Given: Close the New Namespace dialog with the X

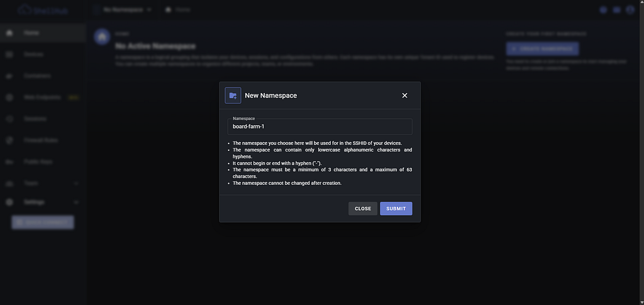Looking at the screenshot, I should (x=404, y=95).
